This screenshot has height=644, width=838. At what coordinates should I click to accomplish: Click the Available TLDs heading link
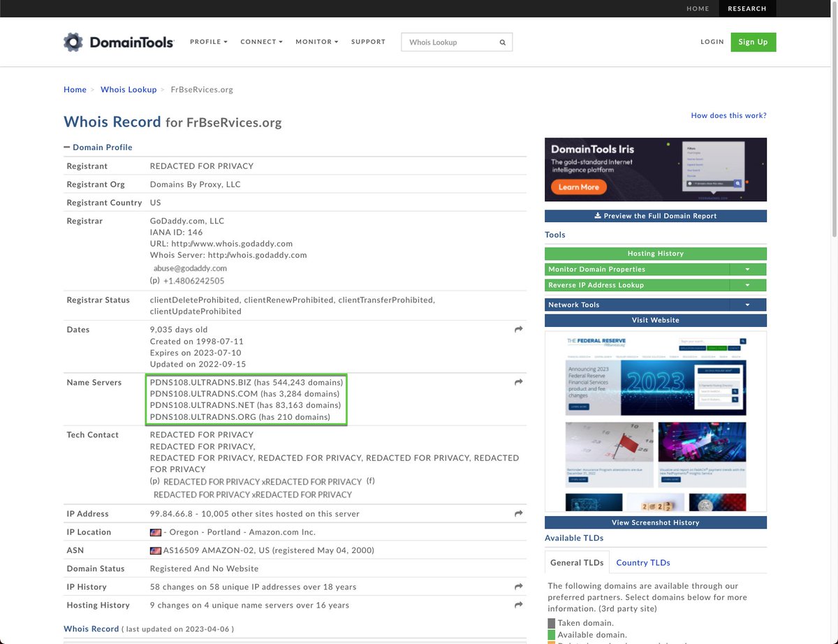574,538
